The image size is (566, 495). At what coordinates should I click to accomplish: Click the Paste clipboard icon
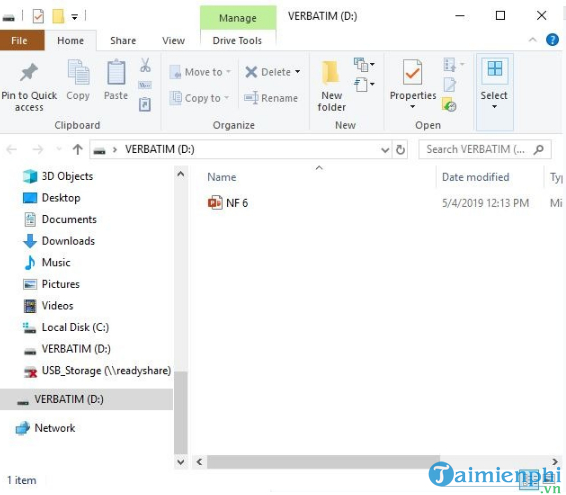(116, 72)
